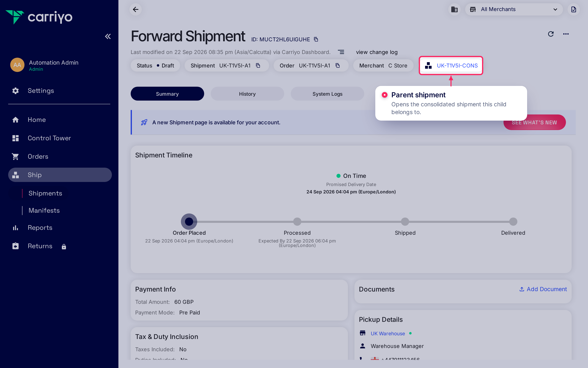Screen dimensions: 588x368
Task: Click the Delivered timeline marker
Action: coord(513,221)
